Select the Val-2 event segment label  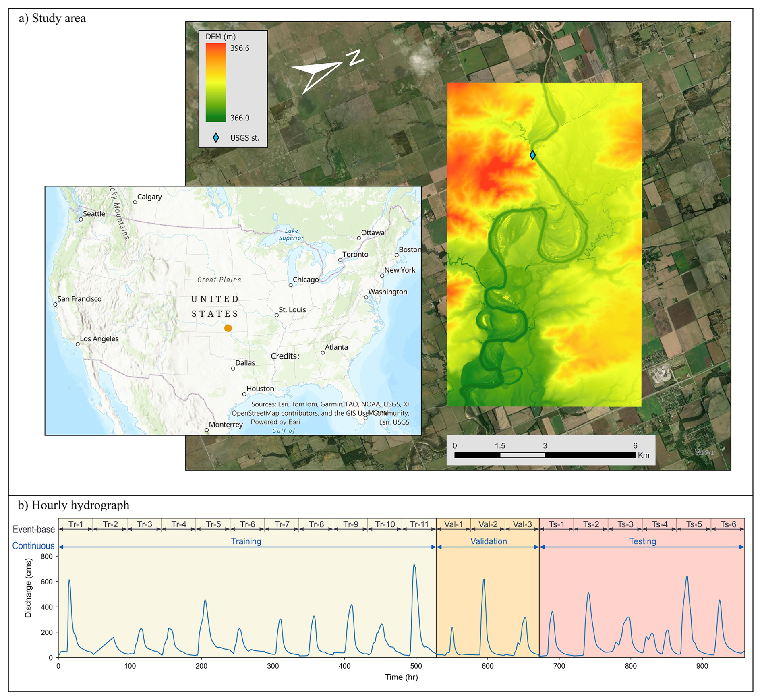(488, 524)
